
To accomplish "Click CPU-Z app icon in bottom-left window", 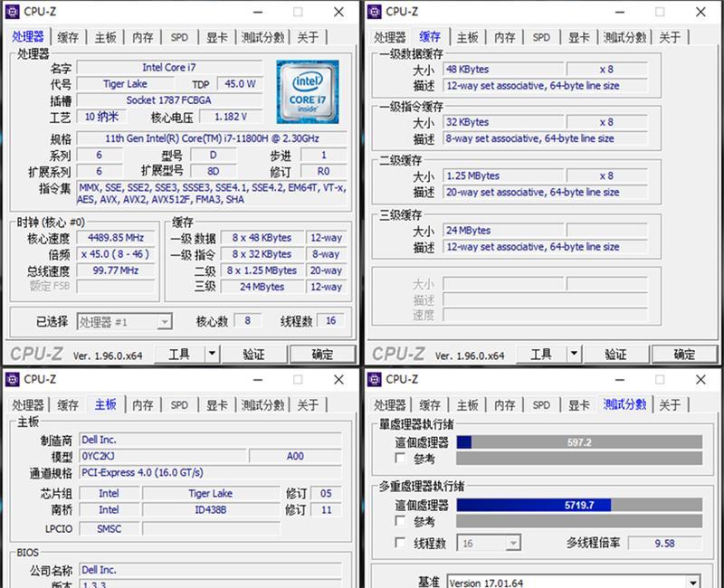I will coord(12,379).
